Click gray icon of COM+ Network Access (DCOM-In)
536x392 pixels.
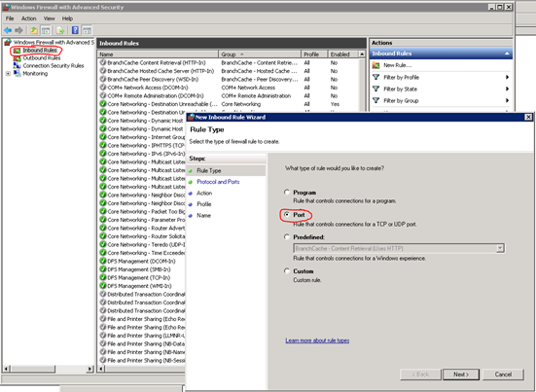coord(103,88)
